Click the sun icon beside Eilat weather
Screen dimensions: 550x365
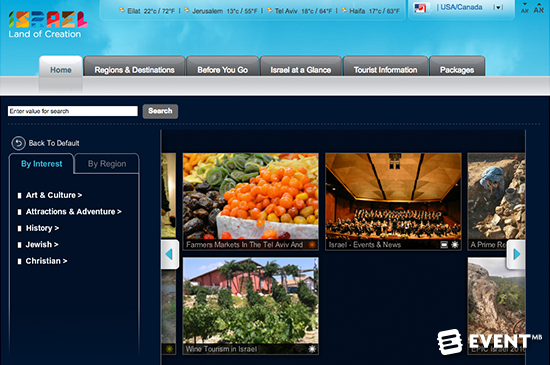[x=122, y=10]
